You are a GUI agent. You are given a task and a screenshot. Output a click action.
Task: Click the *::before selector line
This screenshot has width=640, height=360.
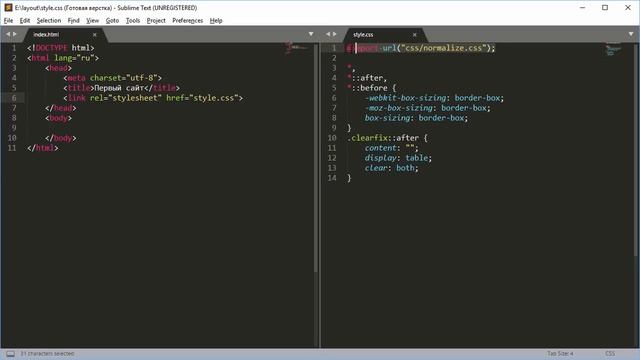[x=371, y=88]
